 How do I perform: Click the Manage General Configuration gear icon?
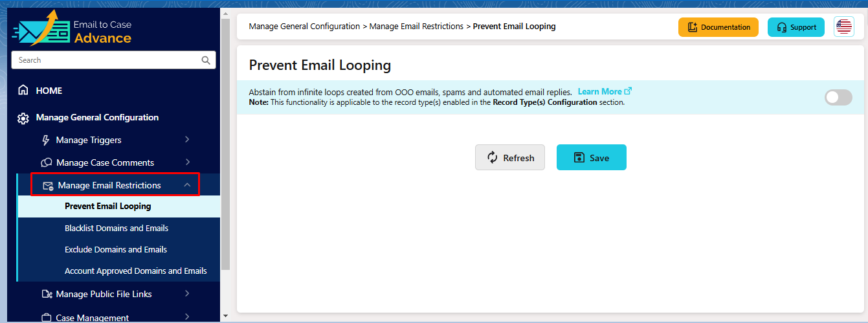click(23, 118)
